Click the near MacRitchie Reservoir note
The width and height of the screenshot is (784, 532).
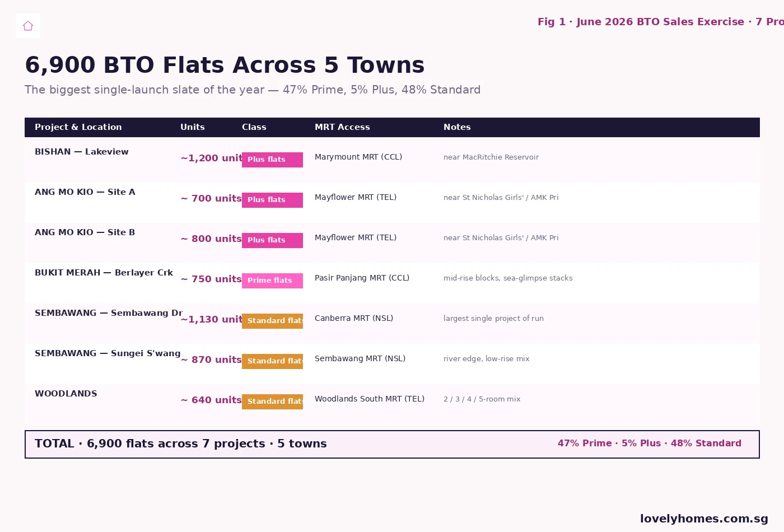pos(491,157)
